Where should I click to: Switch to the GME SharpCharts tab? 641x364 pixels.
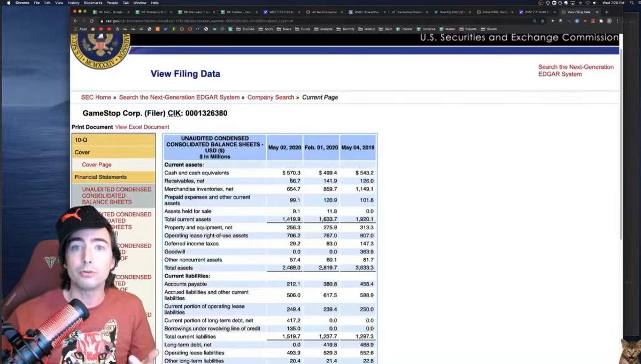coord(366,12)
